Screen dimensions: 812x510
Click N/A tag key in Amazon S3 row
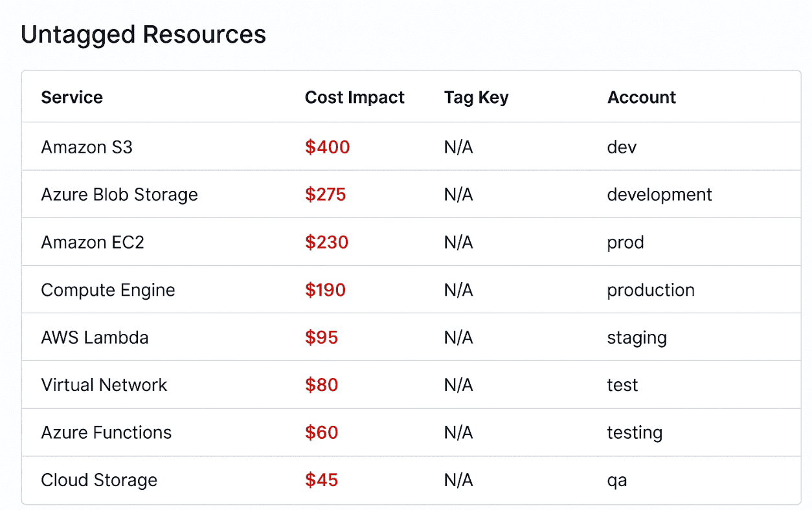[458, 147]
